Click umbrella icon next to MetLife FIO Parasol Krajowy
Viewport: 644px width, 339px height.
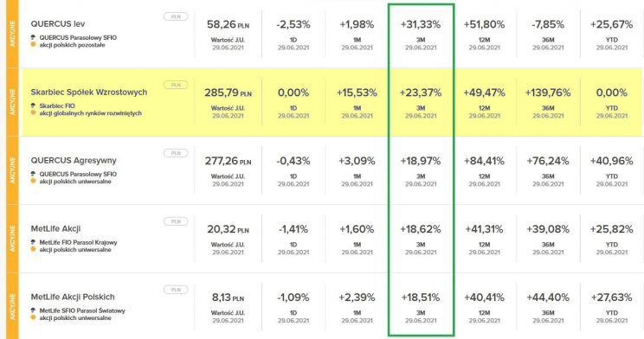point(33,242)
